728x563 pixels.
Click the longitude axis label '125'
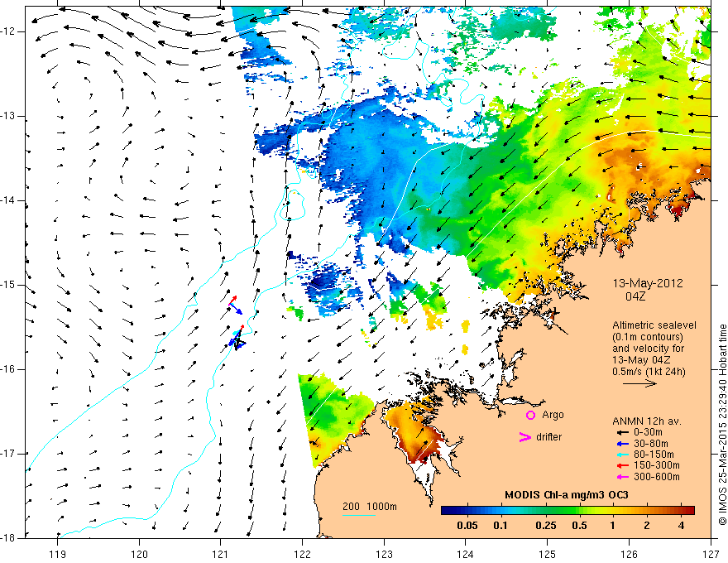tap(548, 554)
